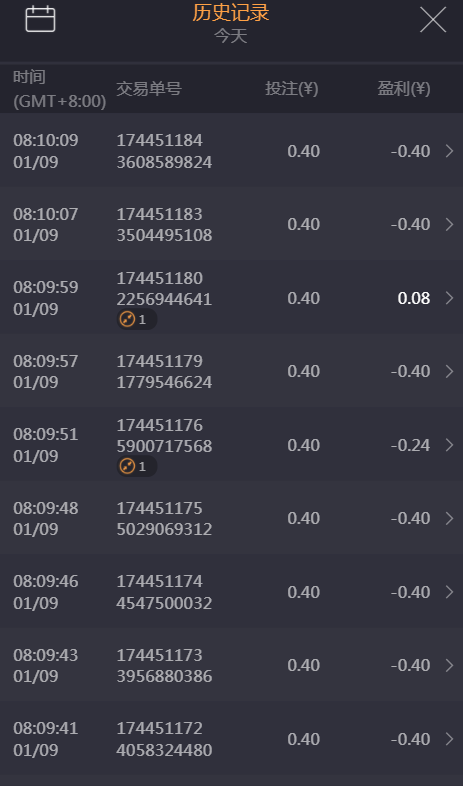Expand details arrow for the 08:09:43 record

click(x=449, y=665)
